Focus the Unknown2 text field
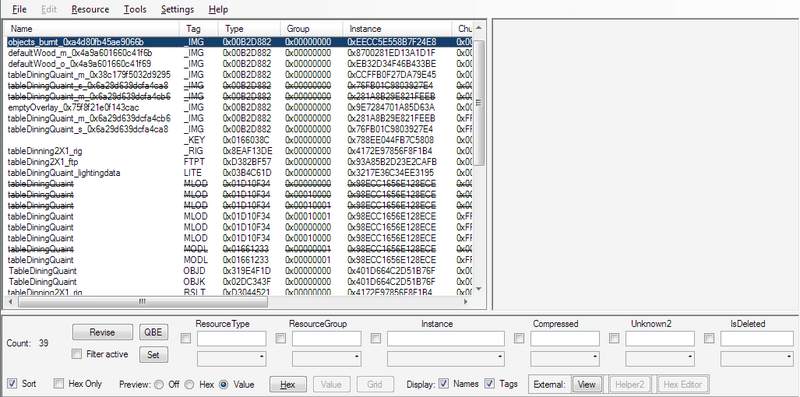The width and height of the screenshot is (800, 397). (660, 338)
